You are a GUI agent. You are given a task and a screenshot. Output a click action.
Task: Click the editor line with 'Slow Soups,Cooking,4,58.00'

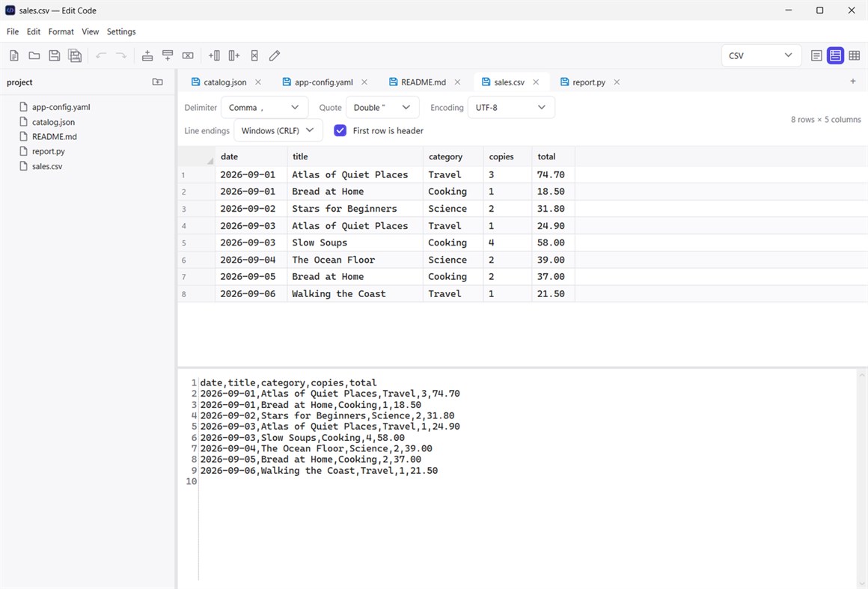[302, 438]
